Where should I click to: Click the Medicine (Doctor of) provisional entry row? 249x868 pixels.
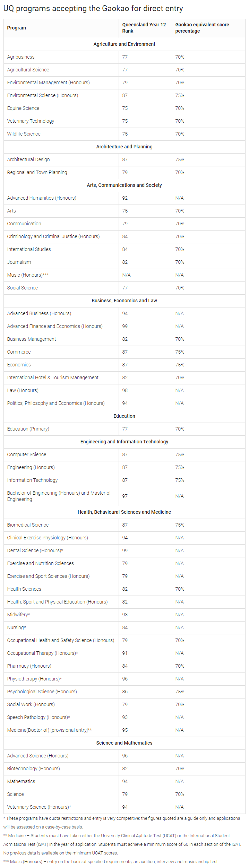tap(50, 730)
